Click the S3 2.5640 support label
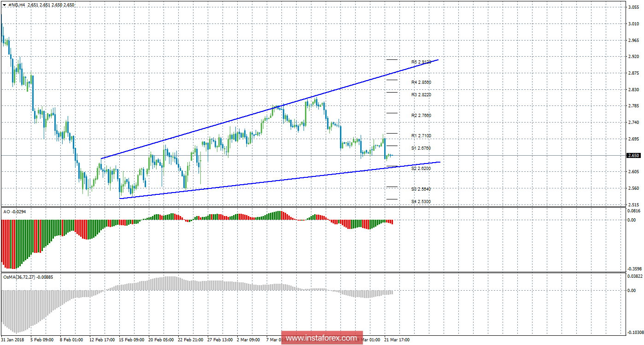Image resolution: width=644 pixels, height=345 pixels. (x=422, y=189)
